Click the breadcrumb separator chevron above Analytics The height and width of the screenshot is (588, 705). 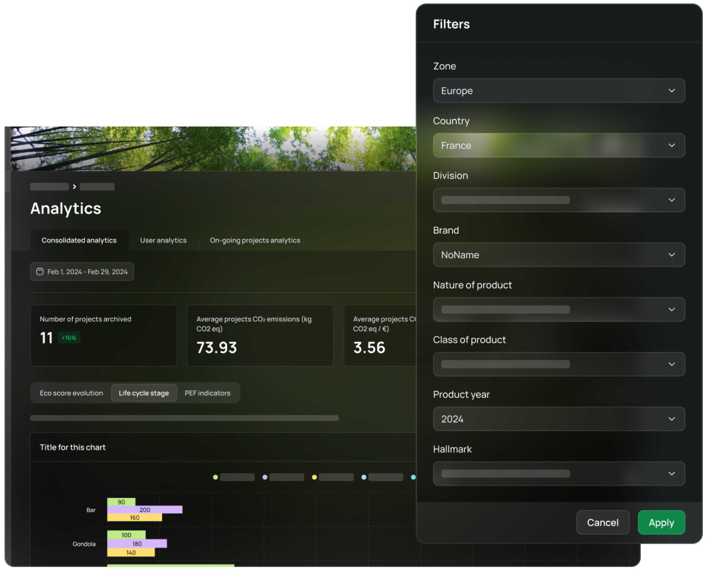click(x=74, y=187)
